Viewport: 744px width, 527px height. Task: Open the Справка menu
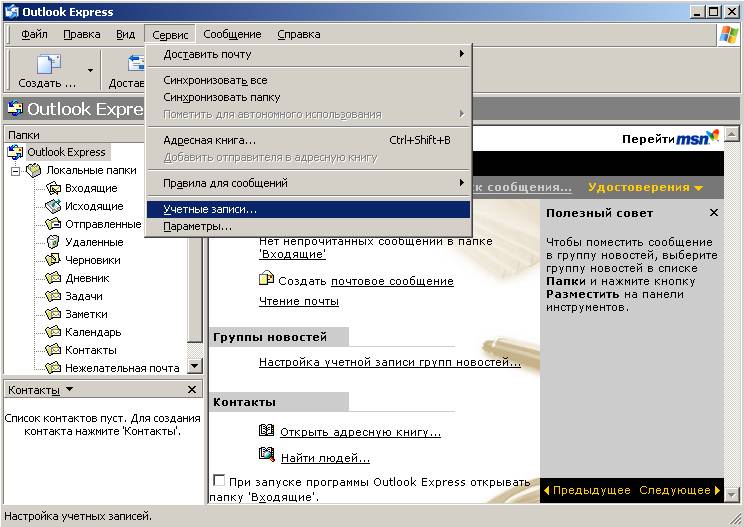[298, 34]
